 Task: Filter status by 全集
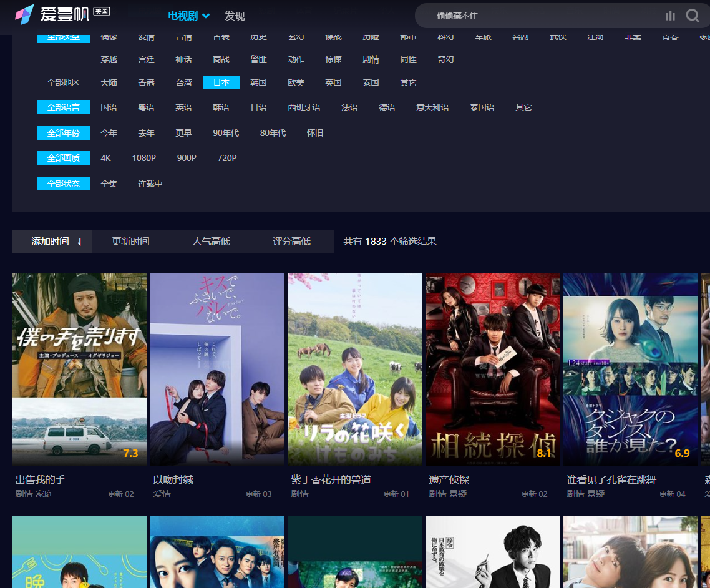(109, 184)
